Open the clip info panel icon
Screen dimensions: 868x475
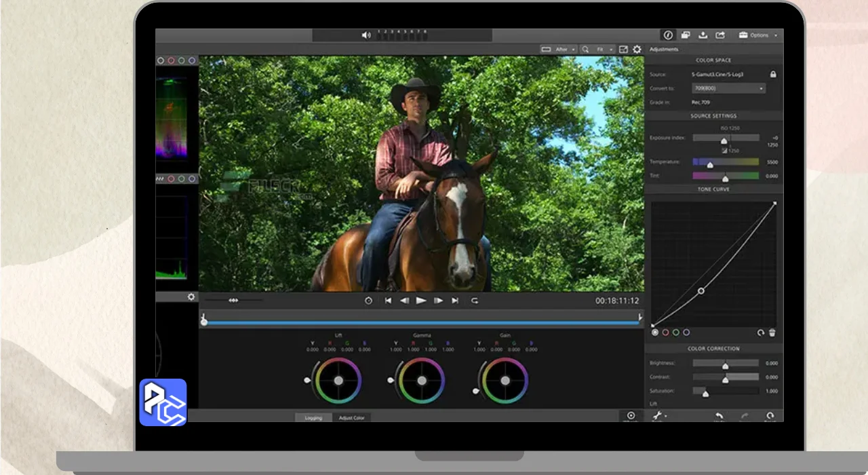668,35
